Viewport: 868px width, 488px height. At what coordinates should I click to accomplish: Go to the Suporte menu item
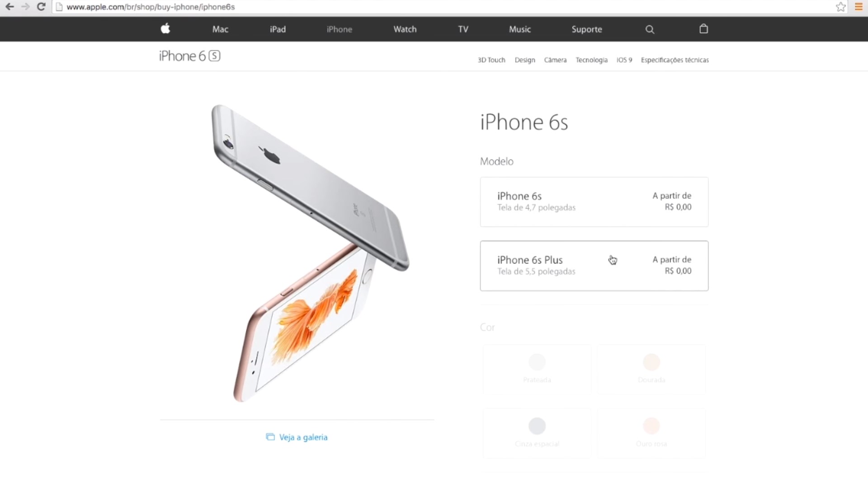click(586, 29)
